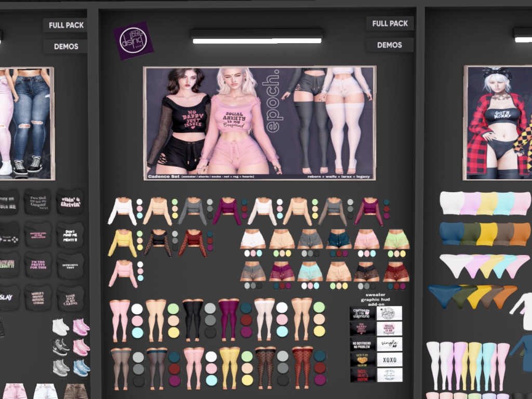The image size is (532, 399).
Task: Click the purple District event logo
Action: click(x=134, y=41)
